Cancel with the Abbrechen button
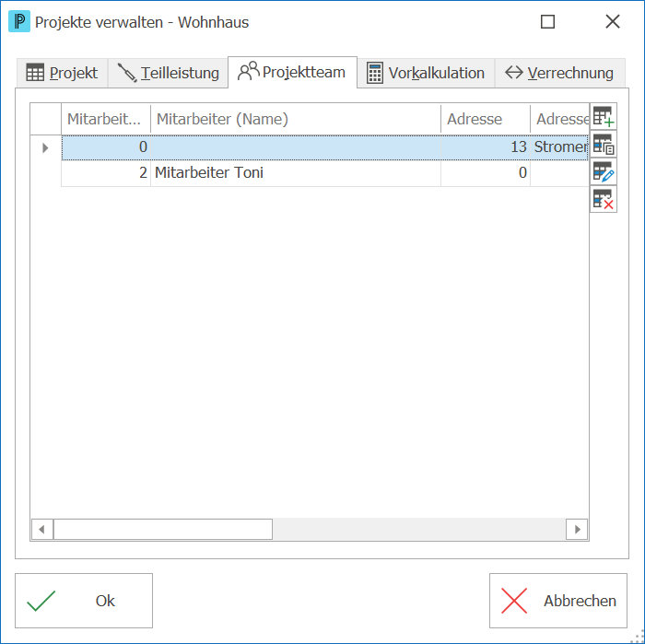 coord(558,601)
